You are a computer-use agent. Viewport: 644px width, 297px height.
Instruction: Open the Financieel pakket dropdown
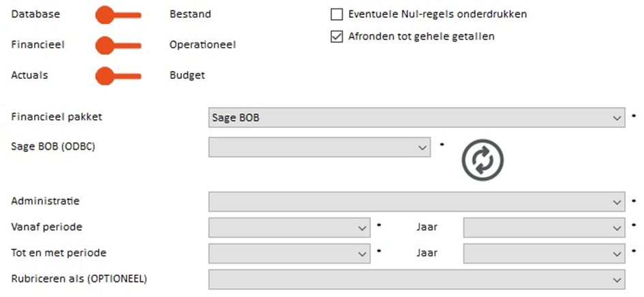tap(417, 118)
